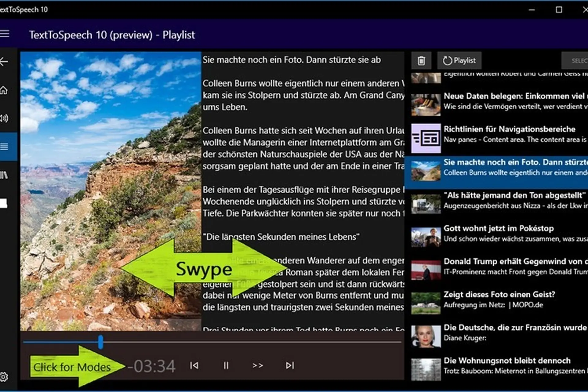
Task: Click the page title 'TextToSpeech 10 (preview) - Playlist'
Action: tap(112, 35)
